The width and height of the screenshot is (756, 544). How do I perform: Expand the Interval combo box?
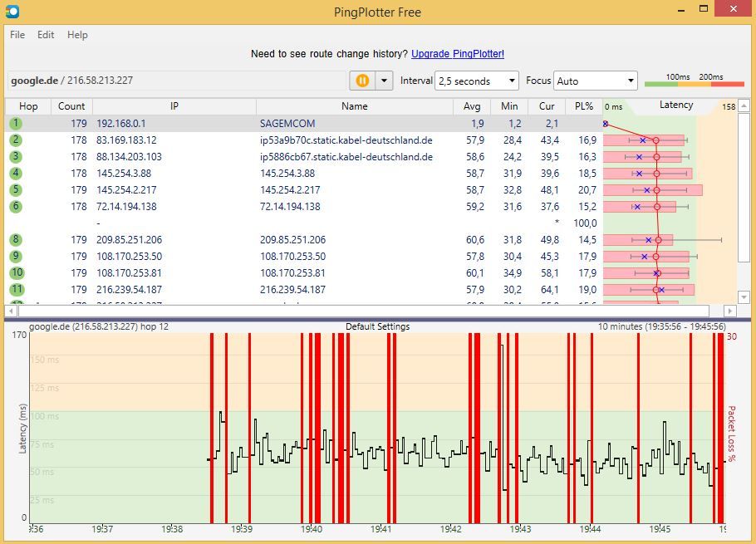click(x=477, y=81)
